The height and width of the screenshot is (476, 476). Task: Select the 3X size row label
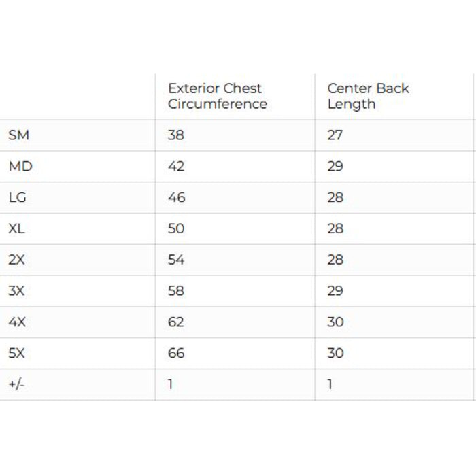[x=17, y=291]
